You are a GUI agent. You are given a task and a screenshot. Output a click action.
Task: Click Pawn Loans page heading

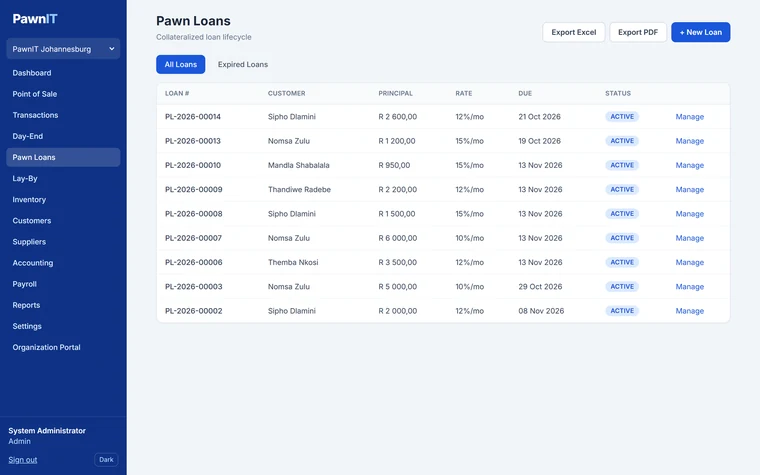click(193, 21)
